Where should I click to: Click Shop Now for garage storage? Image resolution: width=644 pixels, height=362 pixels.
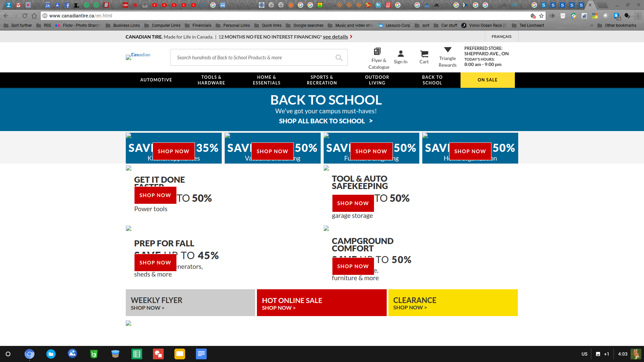353,203
